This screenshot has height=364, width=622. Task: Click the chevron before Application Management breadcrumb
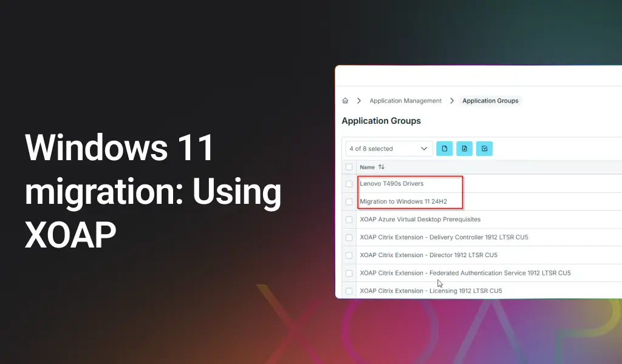[x=359, y=101]
